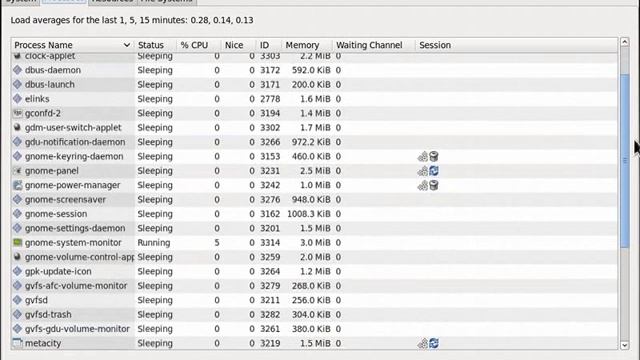
Task: Click session icons in metacity row
Action: tap(428, 343)
